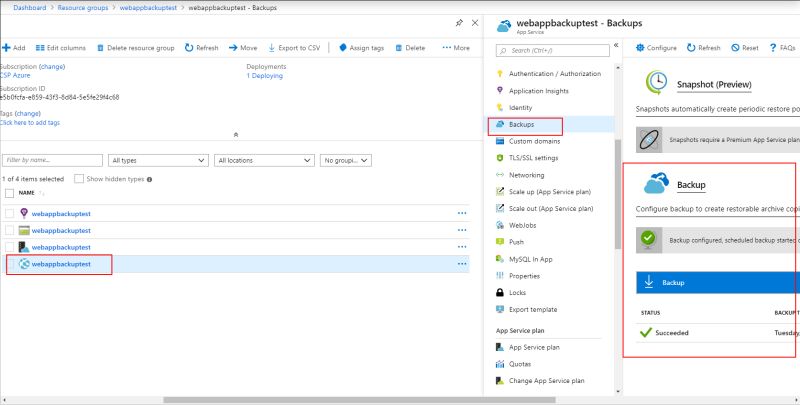800x405 pixels.
Task: Open the No grouping dropdown
Action: tap(346, 160)
